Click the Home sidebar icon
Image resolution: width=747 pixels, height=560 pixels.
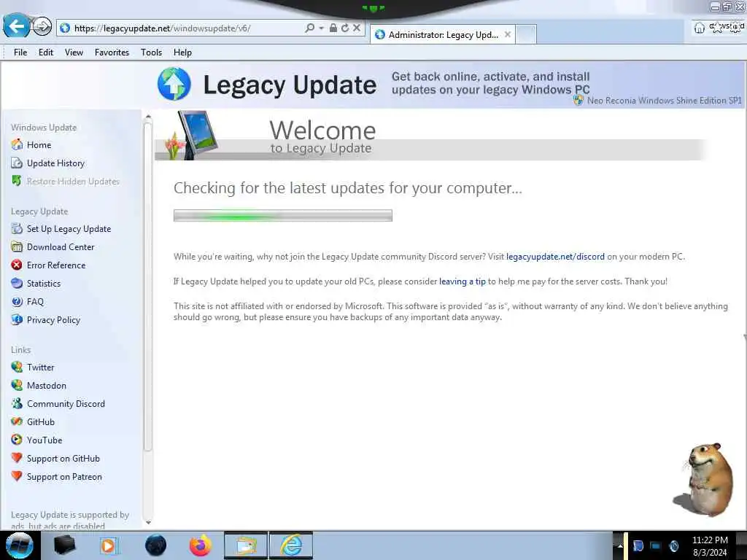point(17,144)
